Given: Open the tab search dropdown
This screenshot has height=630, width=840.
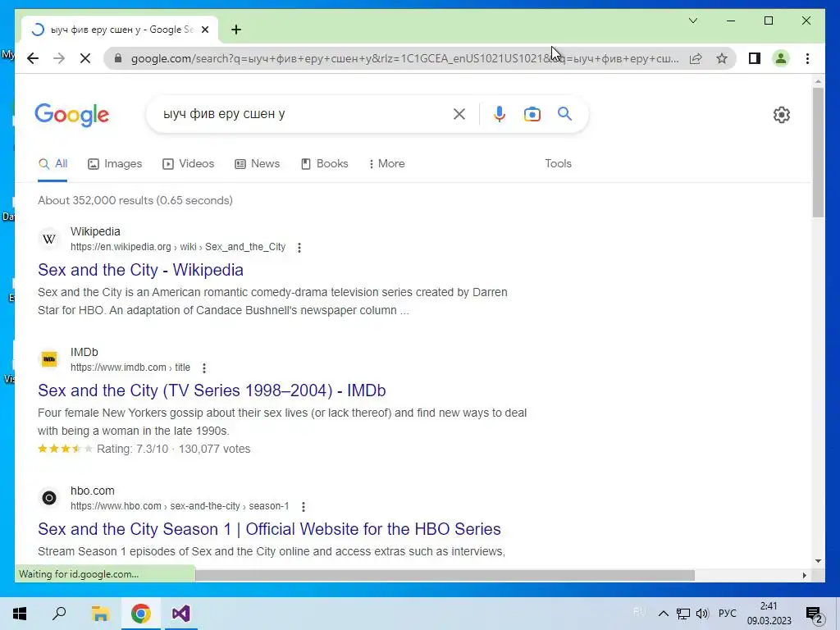Looking at the screenshot, I should click(x=692, y=21).
